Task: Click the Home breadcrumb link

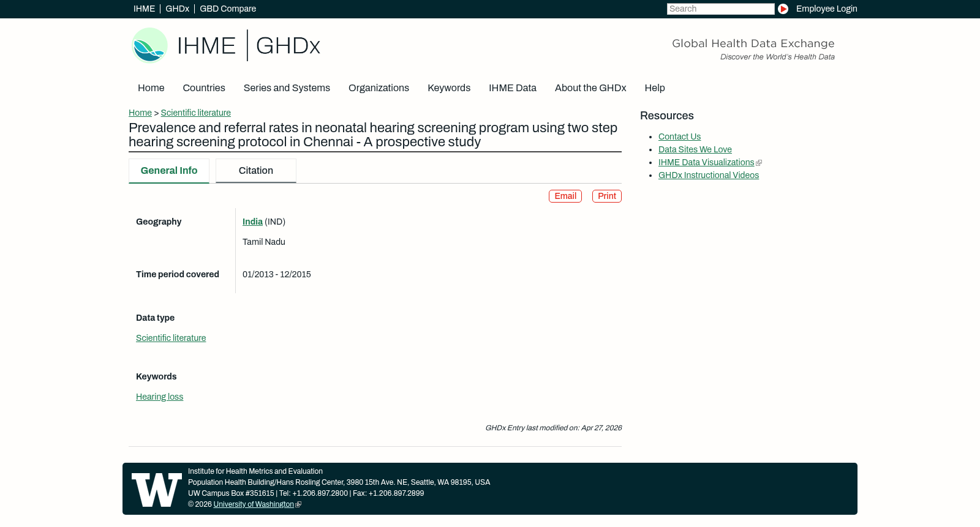Action: [x=140, y=113]
